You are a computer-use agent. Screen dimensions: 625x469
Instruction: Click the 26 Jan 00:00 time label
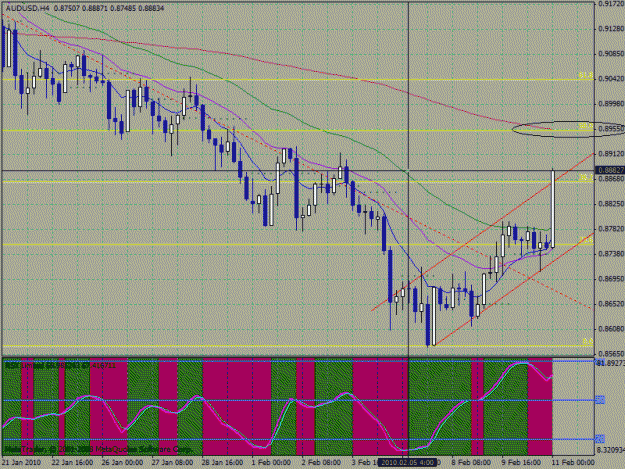(122, 463)
